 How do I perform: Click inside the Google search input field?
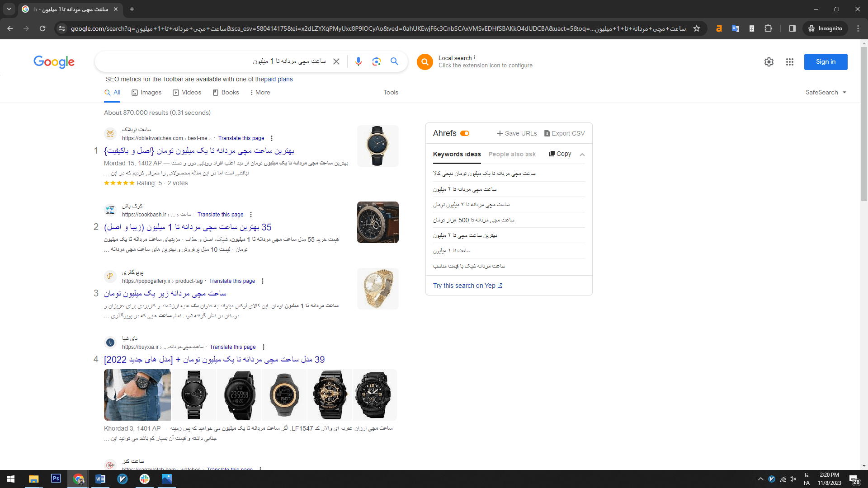[217, 61]
